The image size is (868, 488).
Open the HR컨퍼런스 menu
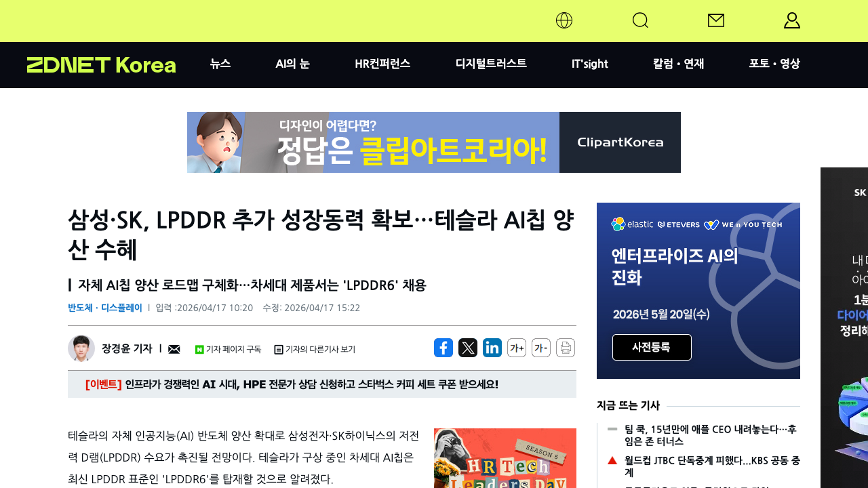(382, 64)
